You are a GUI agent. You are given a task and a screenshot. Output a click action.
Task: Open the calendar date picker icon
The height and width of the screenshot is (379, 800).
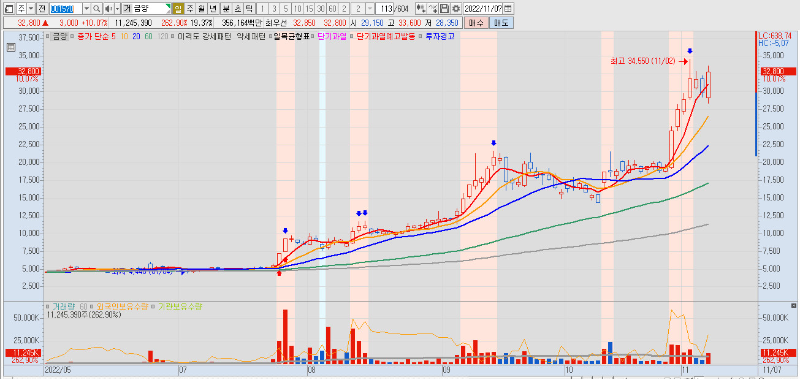click(x=509, y=9)
